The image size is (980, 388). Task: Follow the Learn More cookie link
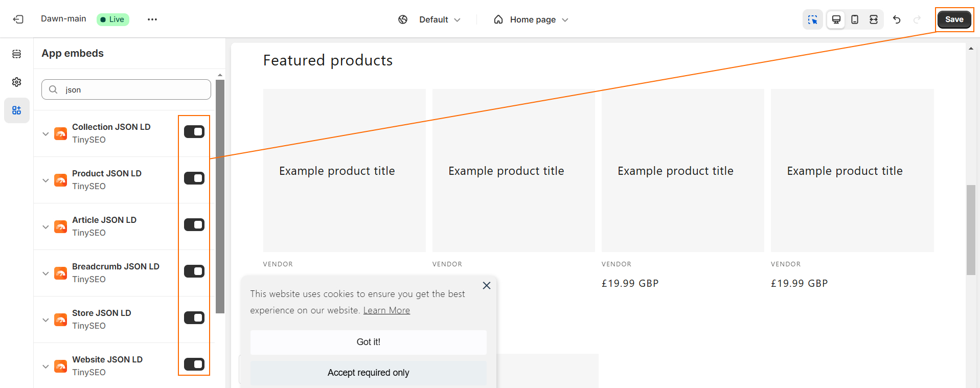[386, 310]
